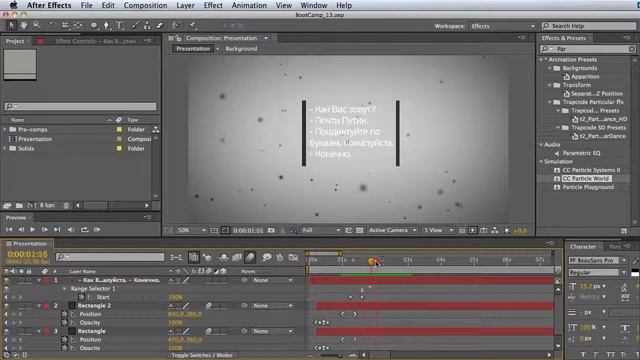Viewport: 640px width, 360px height.
Task: Toggle visibility of text layer 1
Action: coord(6,280)
